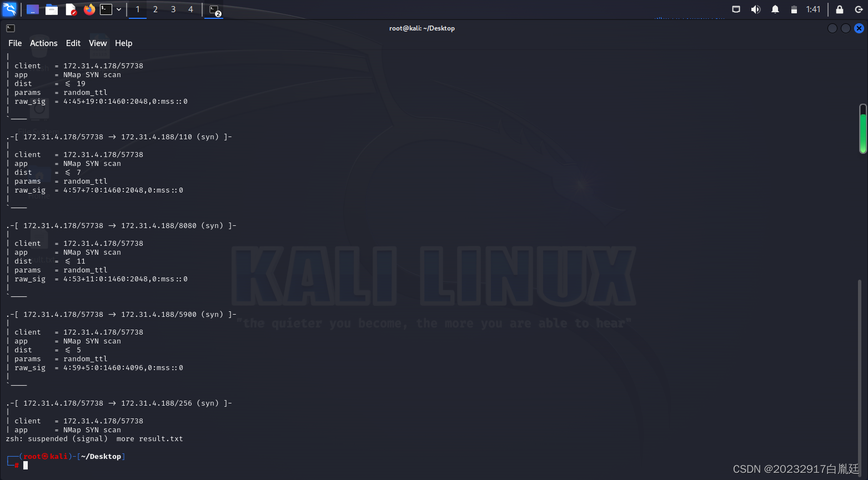Viewport: 868px width, 480px height.
Task: Lock the screen with the padlock icon
Action: point(840,9)
